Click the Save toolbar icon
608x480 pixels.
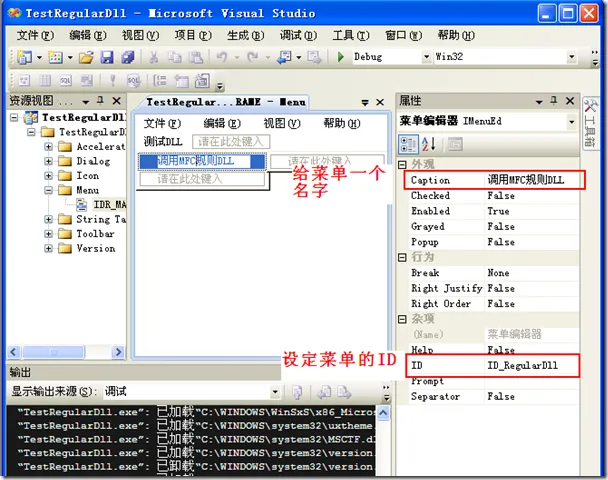(x=107, y=57)
